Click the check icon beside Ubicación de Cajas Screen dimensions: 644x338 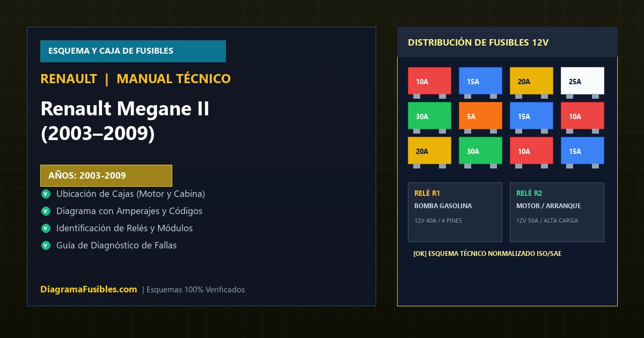tap(45, 194)
